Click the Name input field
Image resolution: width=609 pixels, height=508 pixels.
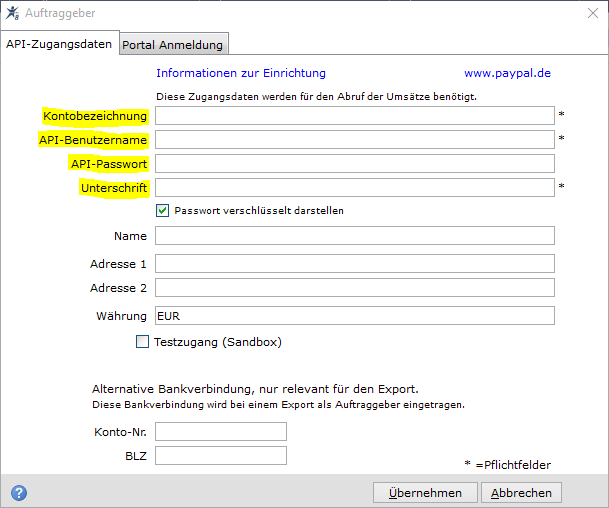[355, 236]
